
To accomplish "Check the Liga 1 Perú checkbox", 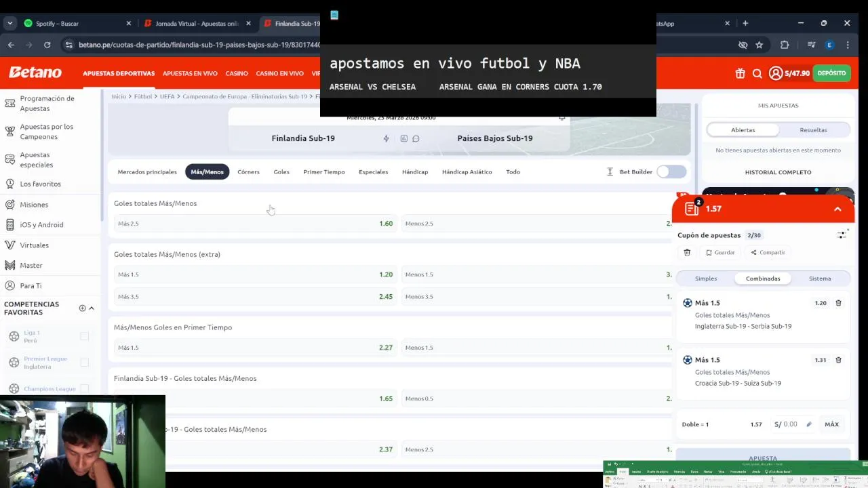I will click(84, 336).
